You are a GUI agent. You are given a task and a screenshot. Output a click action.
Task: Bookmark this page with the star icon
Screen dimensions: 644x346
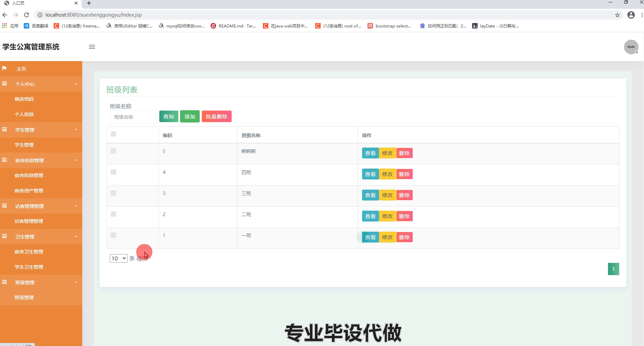pos(618,15)
